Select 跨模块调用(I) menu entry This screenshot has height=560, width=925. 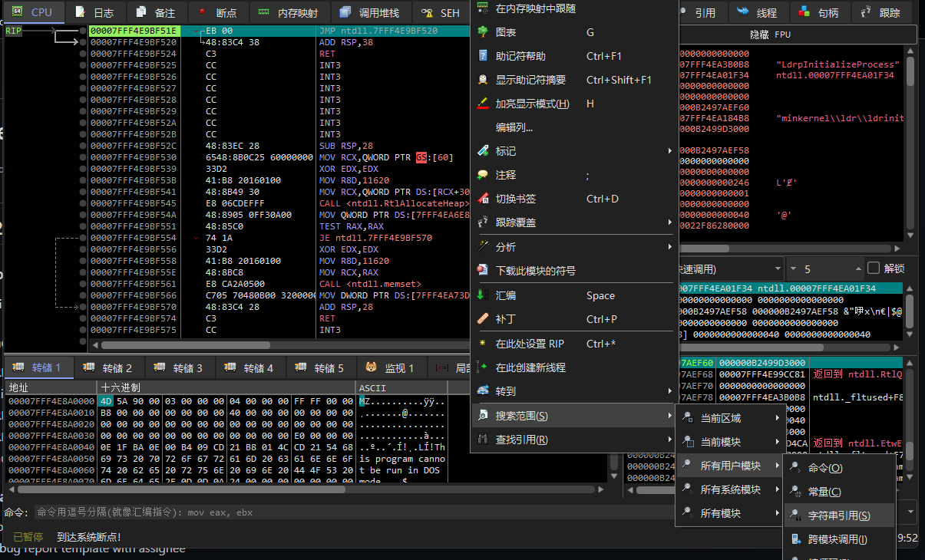pyautogui.click(x=837, y=539)
